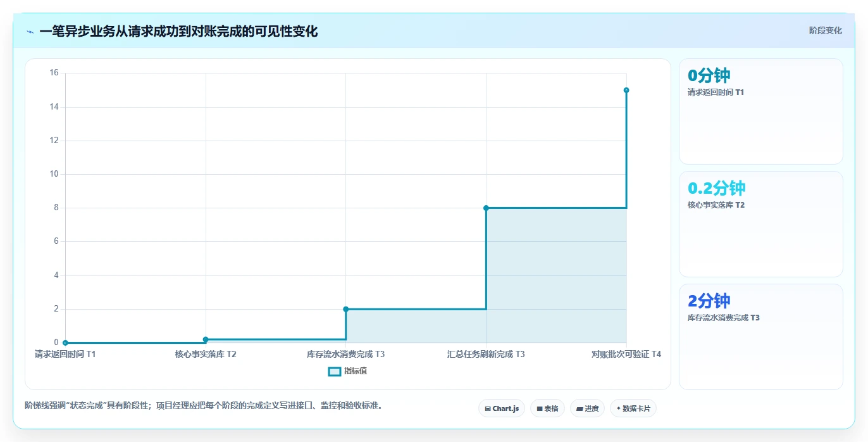Click the 0.2分钟 value card
This screenshot has height=442, width=868.
[760, 224]
